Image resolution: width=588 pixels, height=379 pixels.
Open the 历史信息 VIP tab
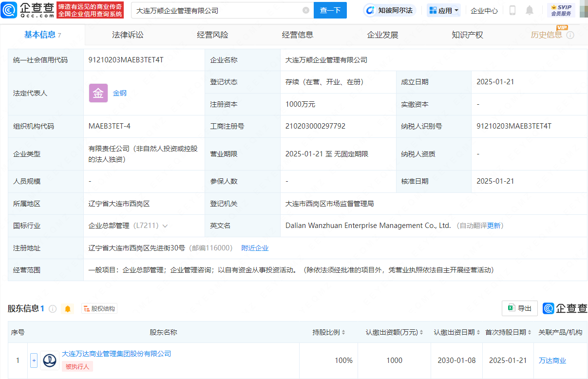pos(546,35)
